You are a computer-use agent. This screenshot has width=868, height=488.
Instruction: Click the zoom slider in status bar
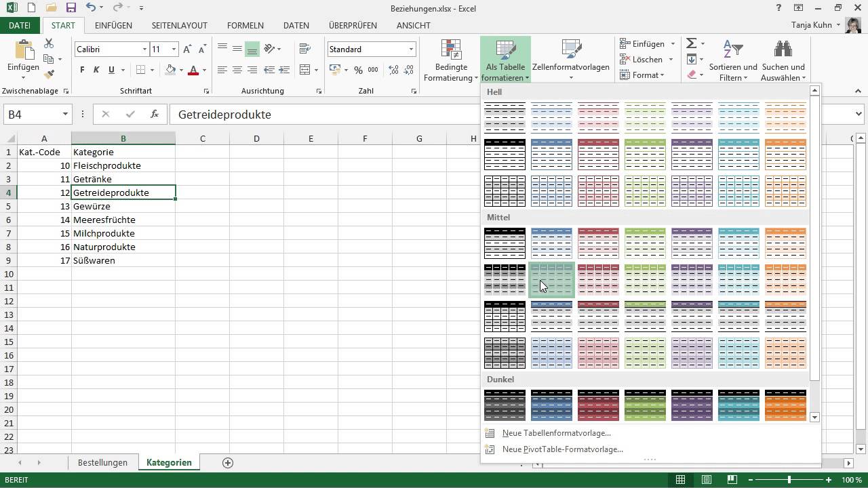pyautogui.click(x=789, y=480)
